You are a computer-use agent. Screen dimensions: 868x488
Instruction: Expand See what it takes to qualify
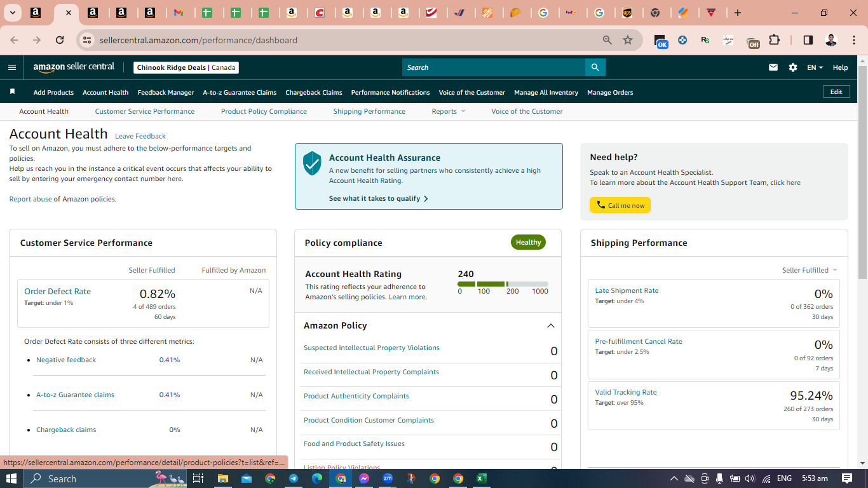(379, 198)
